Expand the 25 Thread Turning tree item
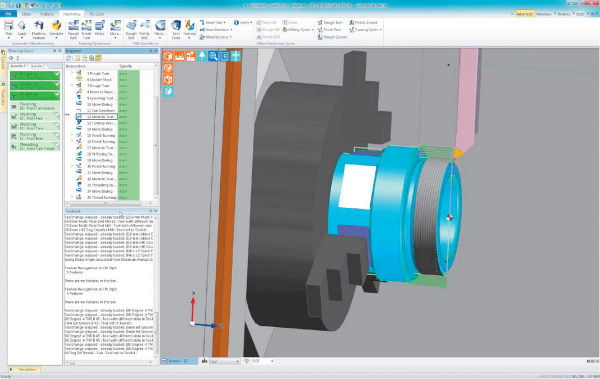600x379 pixels. coord(72,197)
